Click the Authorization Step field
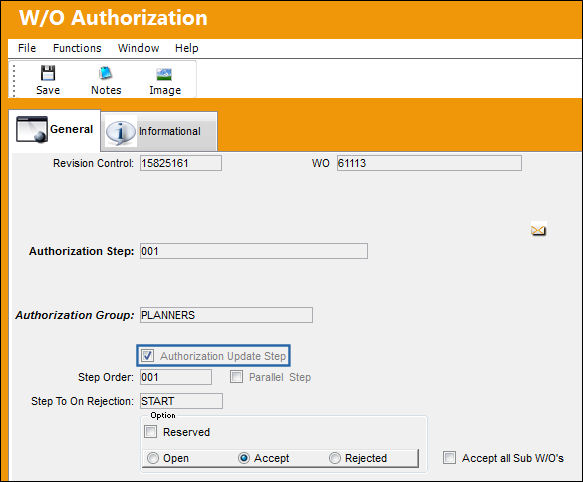 (x=254, y=251)
